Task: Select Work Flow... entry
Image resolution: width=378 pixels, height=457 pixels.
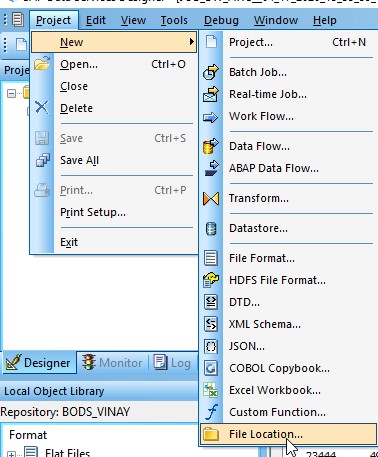Action: tap(288, 116)
